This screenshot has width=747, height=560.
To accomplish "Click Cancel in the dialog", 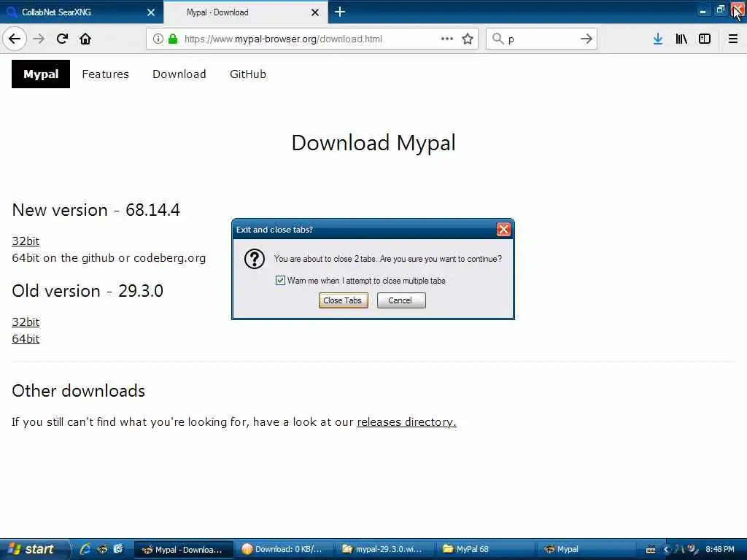I will (x=401, y=300).
